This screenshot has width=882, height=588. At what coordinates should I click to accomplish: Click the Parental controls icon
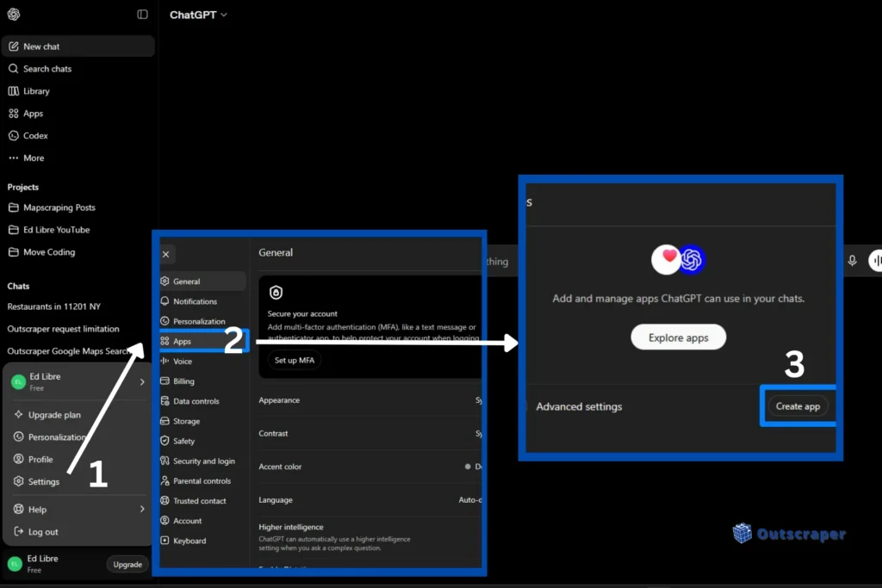pos(165,480)
